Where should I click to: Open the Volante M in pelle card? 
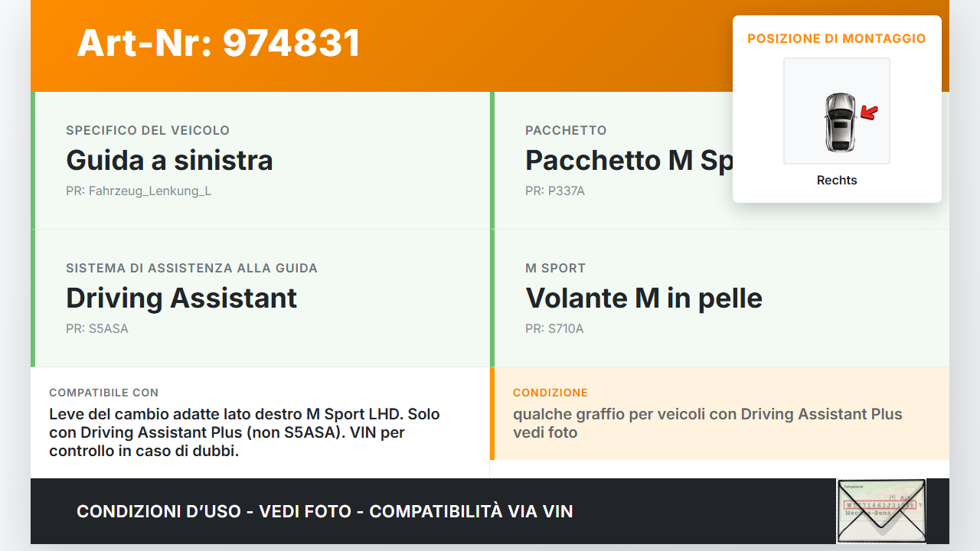coord(720,298)
